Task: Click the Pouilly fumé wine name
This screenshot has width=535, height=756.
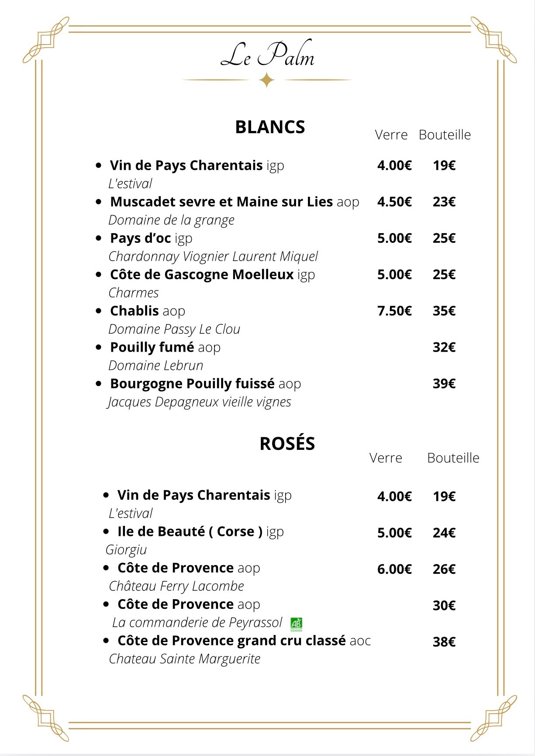Action: click(152, 347)
